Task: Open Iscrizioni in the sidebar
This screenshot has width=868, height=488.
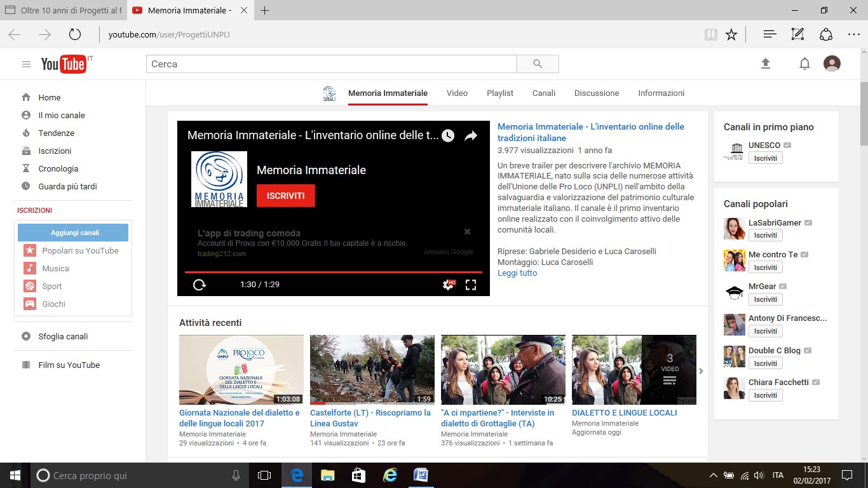Action: point(55,151)
